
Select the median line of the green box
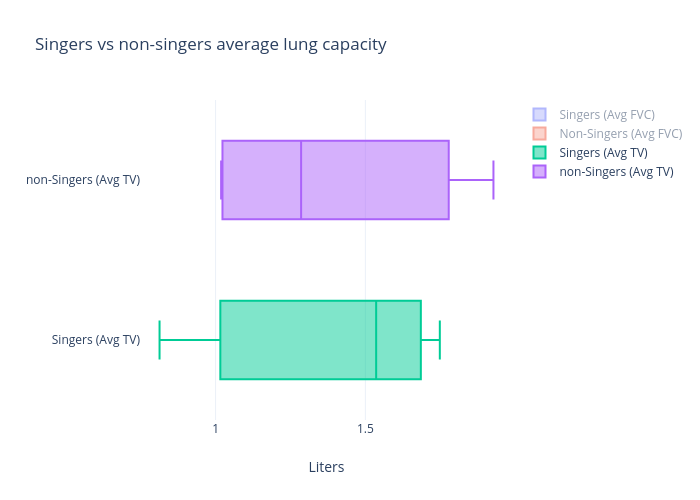(376, 340)
